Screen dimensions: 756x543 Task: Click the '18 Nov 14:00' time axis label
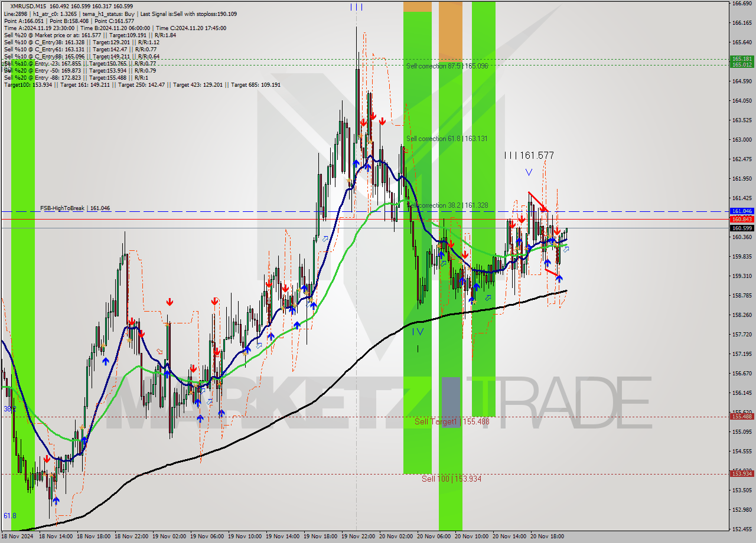(56, 537)
